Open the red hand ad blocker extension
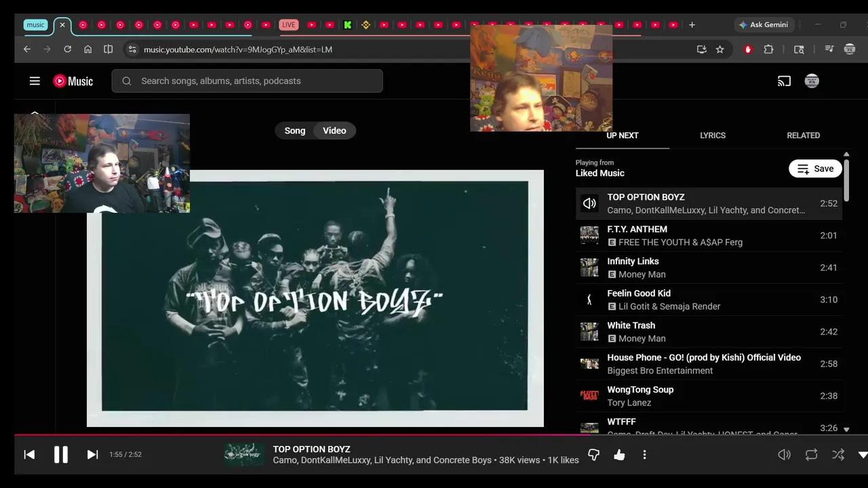 pos(748,49)
